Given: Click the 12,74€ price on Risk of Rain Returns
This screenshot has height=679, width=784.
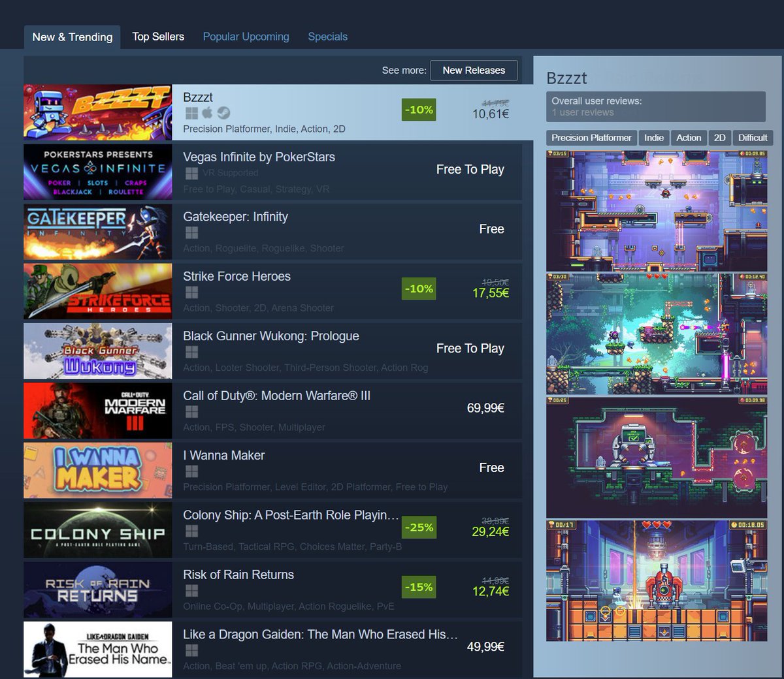Looking at the screenshot, I should (x=491, y=592).
